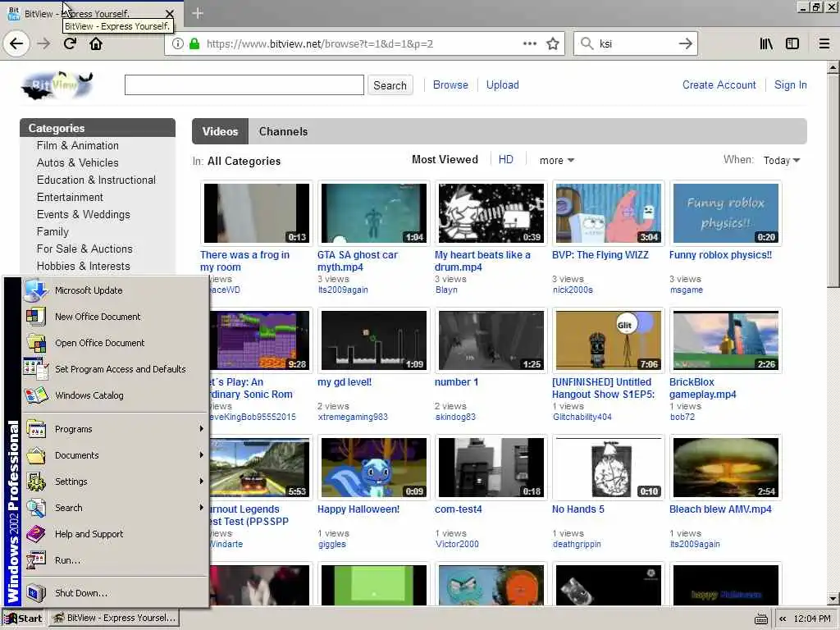Screen dimensions: 840x630
Task: Open Help and Support
Action: [x=115, y=534]
